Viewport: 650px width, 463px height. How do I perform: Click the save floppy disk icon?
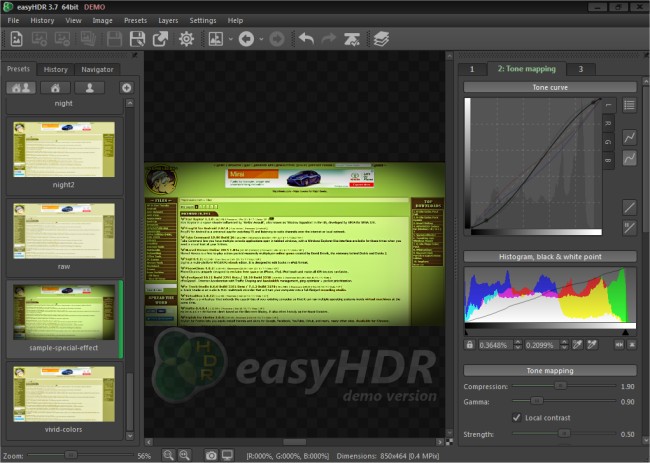(x=113, y=40)
